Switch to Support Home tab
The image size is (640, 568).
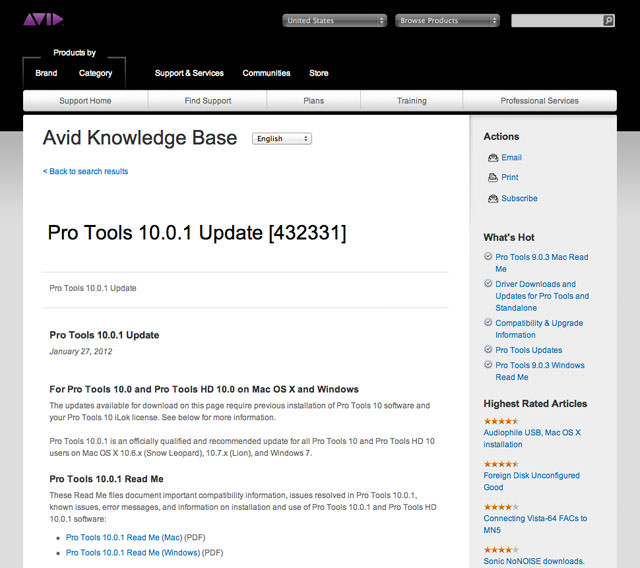85,101
